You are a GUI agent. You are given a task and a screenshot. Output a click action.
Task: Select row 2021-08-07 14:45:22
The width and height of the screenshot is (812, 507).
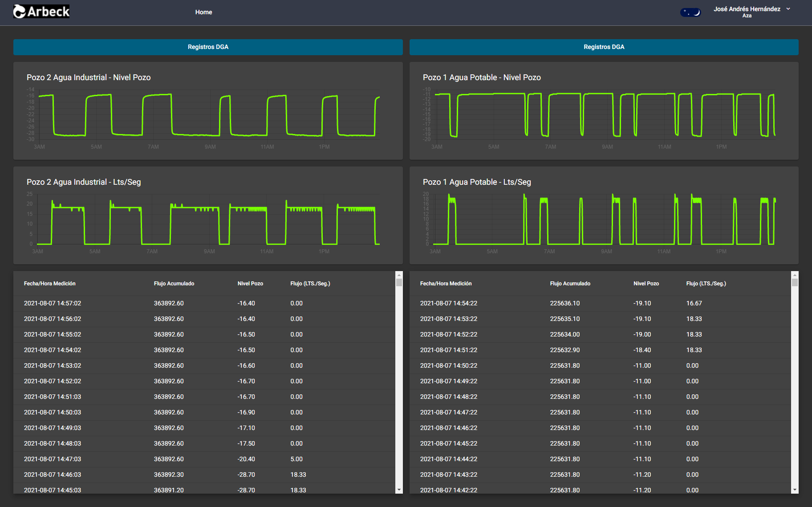pos(600,443)
